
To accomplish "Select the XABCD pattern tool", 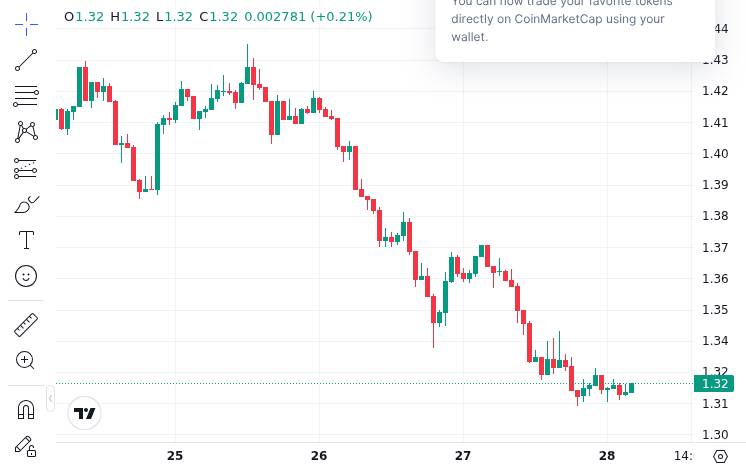I will coord(26,132).
